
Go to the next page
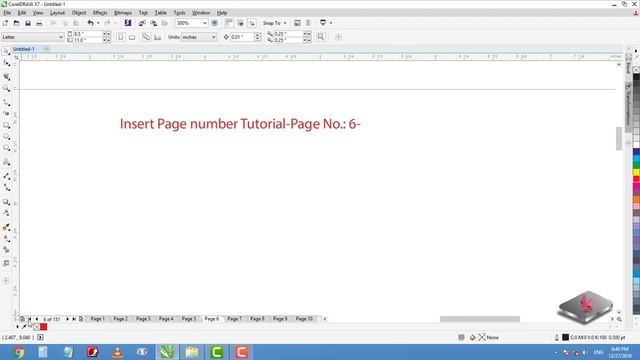(67, 319)
